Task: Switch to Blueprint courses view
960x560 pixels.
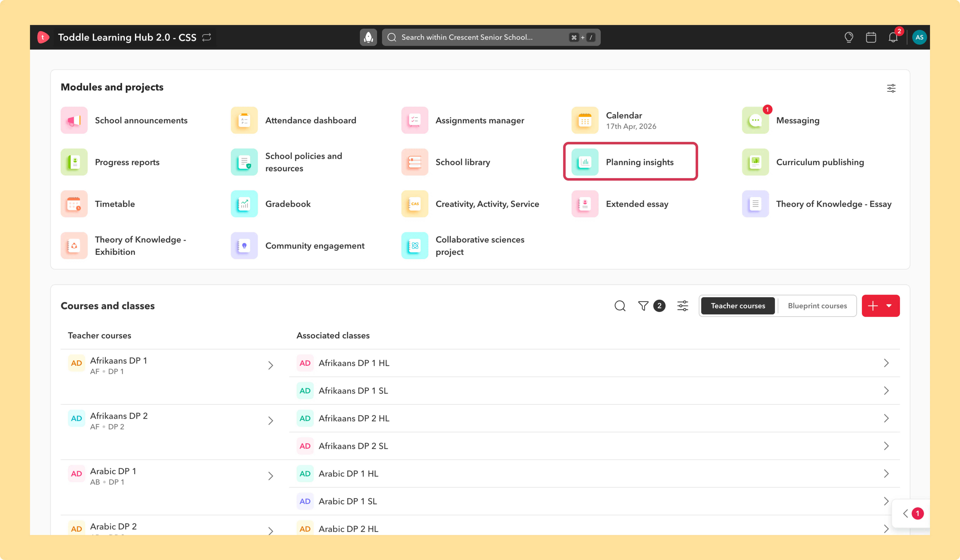Action: point(817,306)
